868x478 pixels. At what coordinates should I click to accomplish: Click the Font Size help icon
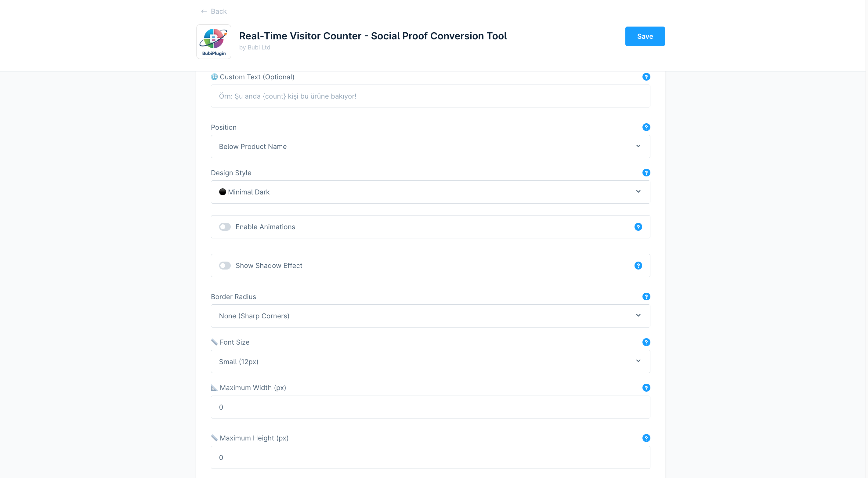646,342
